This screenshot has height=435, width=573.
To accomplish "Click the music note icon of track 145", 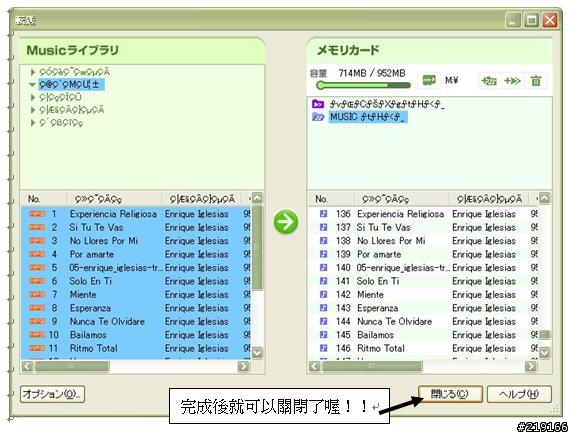I will (x=323, y=335).
